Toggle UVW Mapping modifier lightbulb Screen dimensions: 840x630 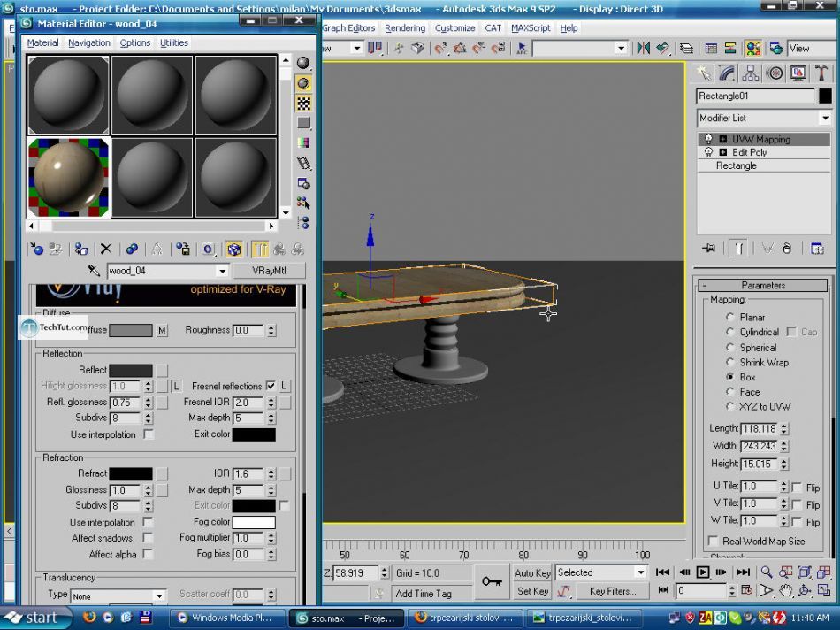click(709, 139)
